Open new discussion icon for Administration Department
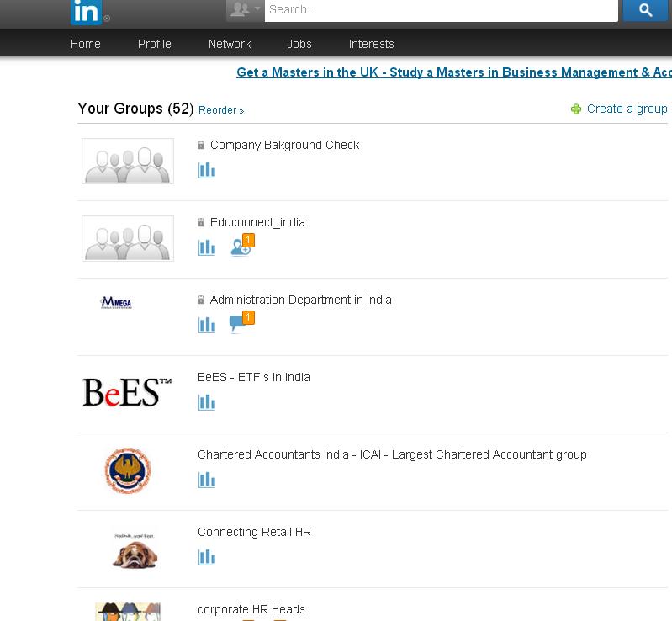Screen dimensions: 672x621 pos(242,322)
